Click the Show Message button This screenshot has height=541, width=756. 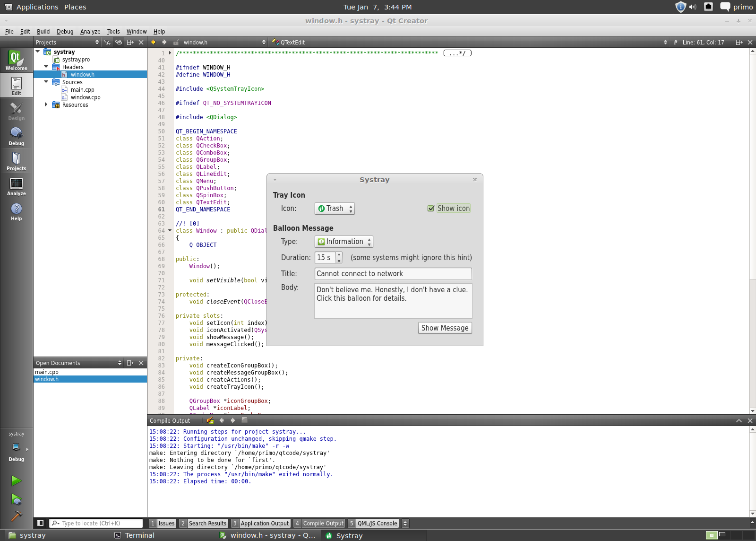tap(445, 328)
